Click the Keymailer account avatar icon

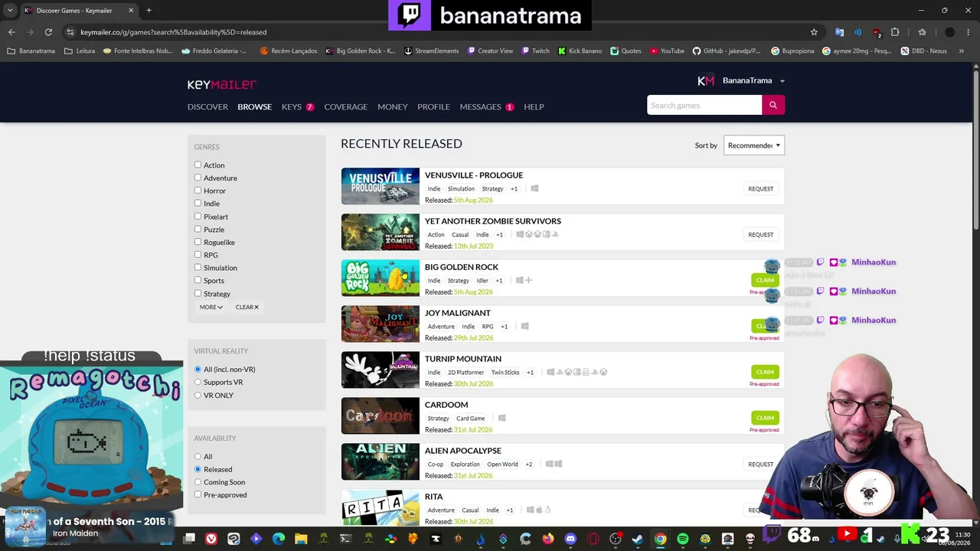[x=706, y=80]
